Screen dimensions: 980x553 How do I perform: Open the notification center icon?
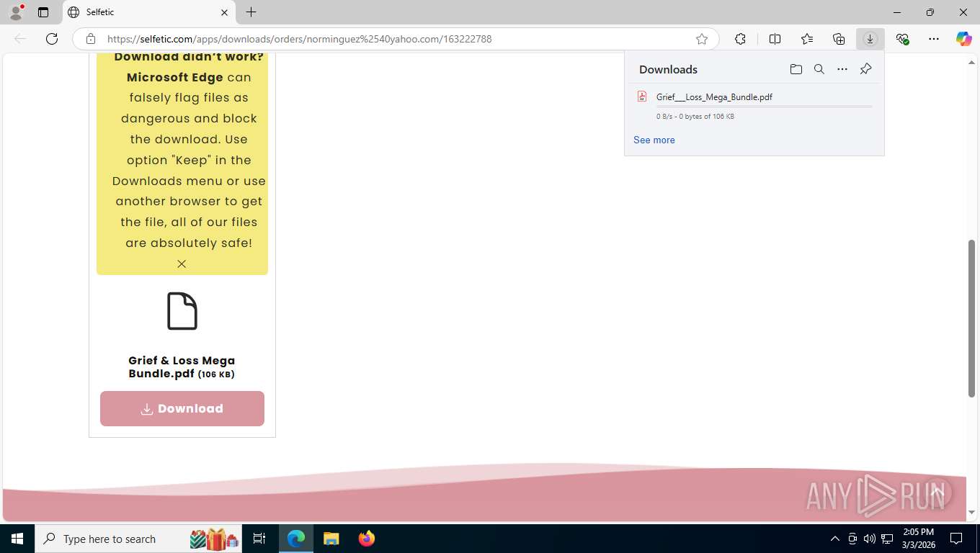[x=956, y=539]
